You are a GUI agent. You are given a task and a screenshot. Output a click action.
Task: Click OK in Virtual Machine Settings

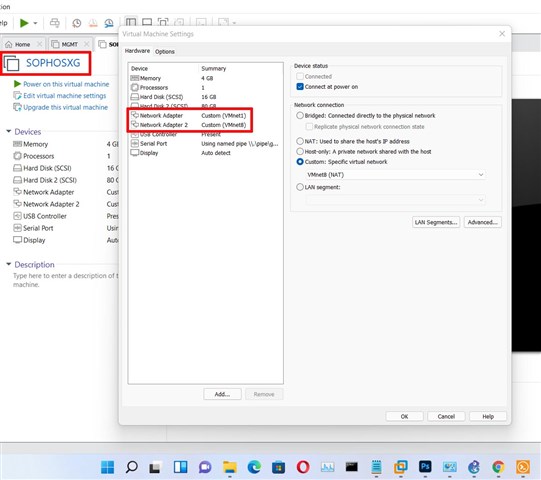404,417
